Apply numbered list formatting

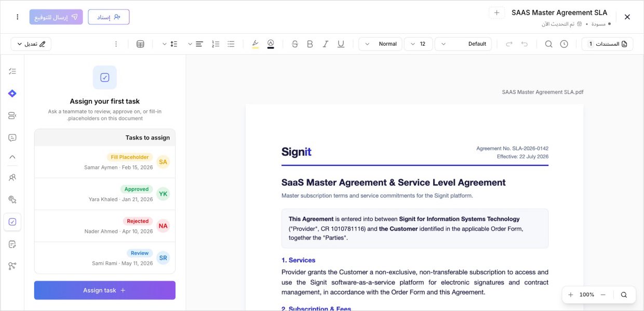point(216,44)
